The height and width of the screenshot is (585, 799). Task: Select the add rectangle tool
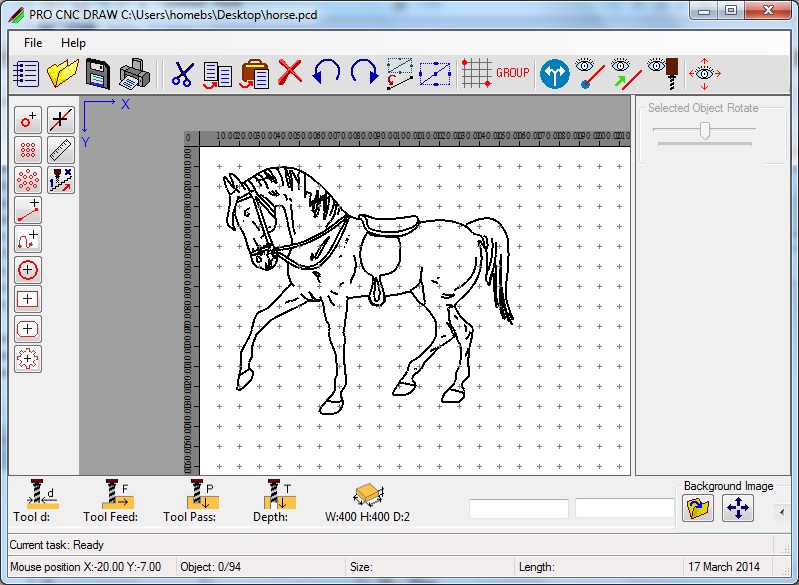pos(28,299)
